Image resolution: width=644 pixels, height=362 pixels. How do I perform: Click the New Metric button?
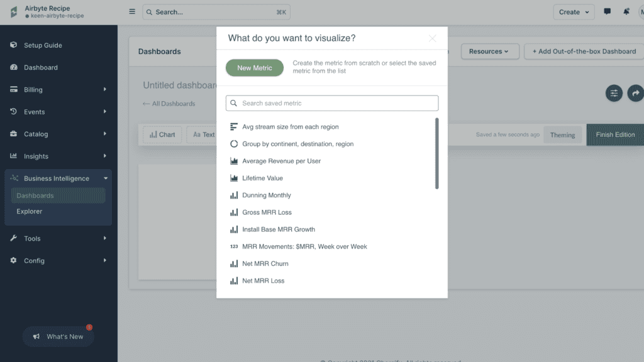254,68
